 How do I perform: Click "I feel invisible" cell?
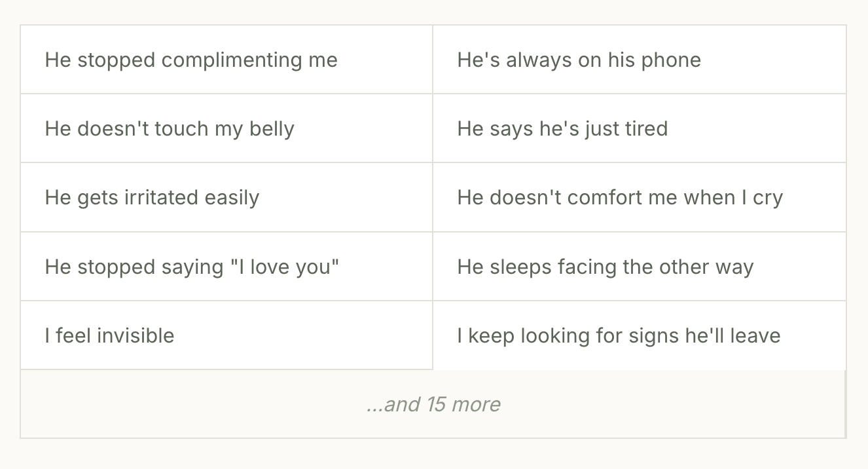(x=226, y=335)
